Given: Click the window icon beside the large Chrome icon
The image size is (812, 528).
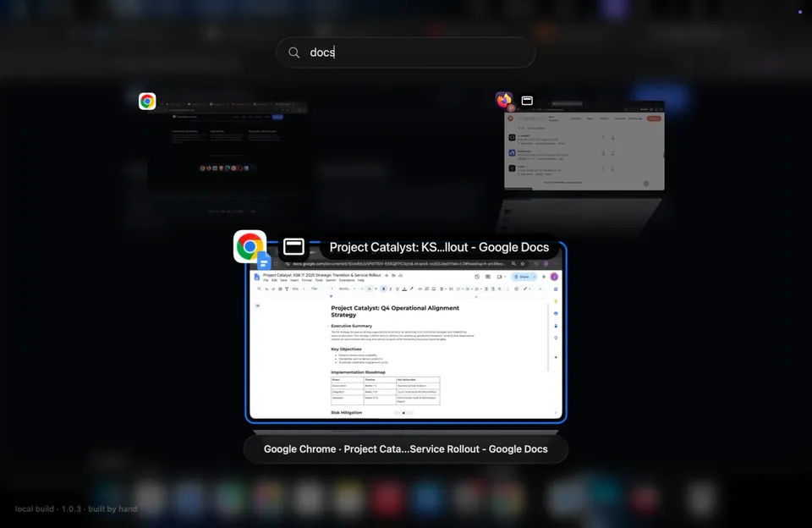Looking at the screenshot, I should click(x=294, y=246).
